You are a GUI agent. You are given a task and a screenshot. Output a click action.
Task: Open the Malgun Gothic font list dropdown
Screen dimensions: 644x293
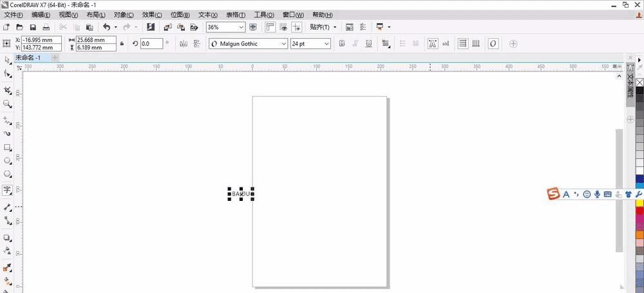(x=283, y=44)
